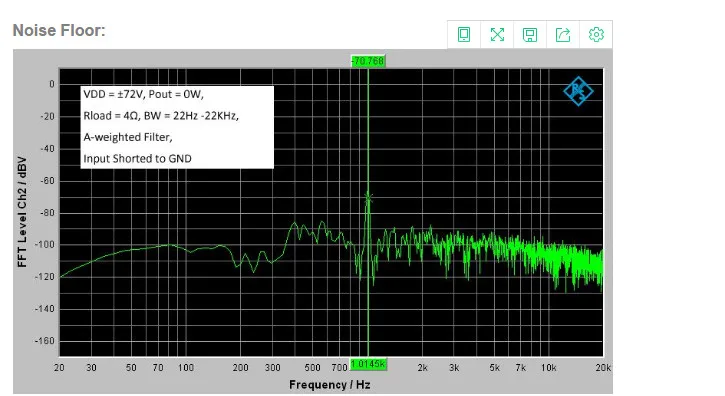This screenshot has width=725, height=396.
Task: Click the 20k x-axis tick label
Action: tap(603, 368)
